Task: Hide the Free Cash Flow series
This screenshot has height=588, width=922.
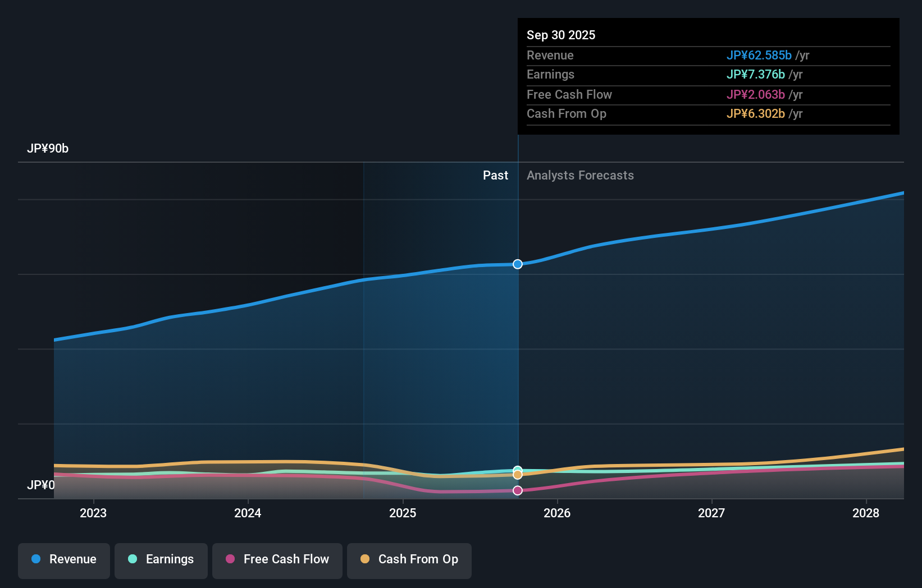Action: [x=277, y=560]
